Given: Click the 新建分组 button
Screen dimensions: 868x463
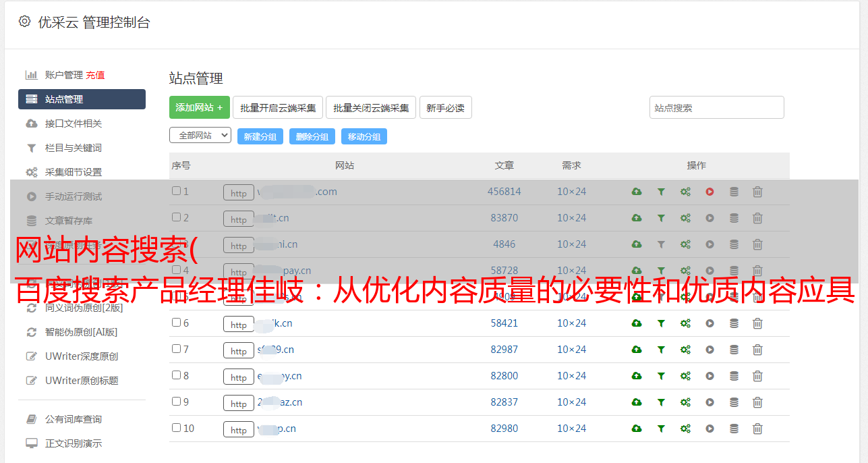Looking at the screenshot, I should [x=260, y=136].
